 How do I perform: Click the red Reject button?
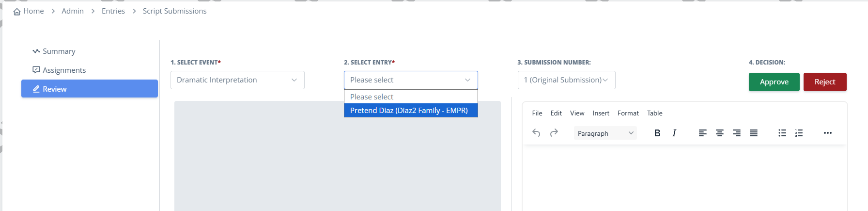coord(824,82)
